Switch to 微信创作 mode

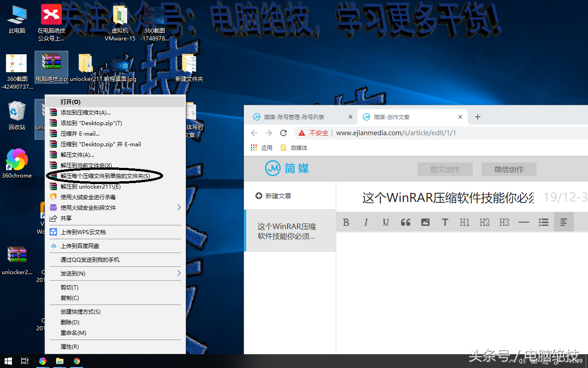(509, 169)
